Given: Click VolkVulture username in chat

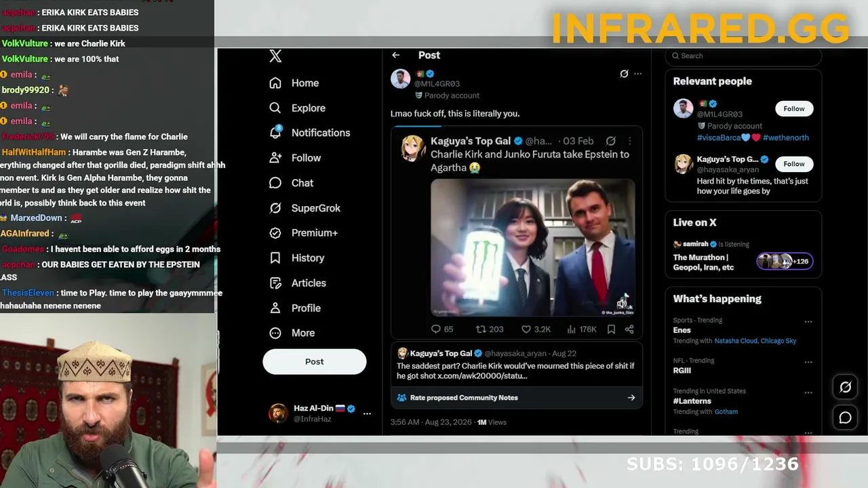Looking at the screenshot, I should (x=24, y=43).
